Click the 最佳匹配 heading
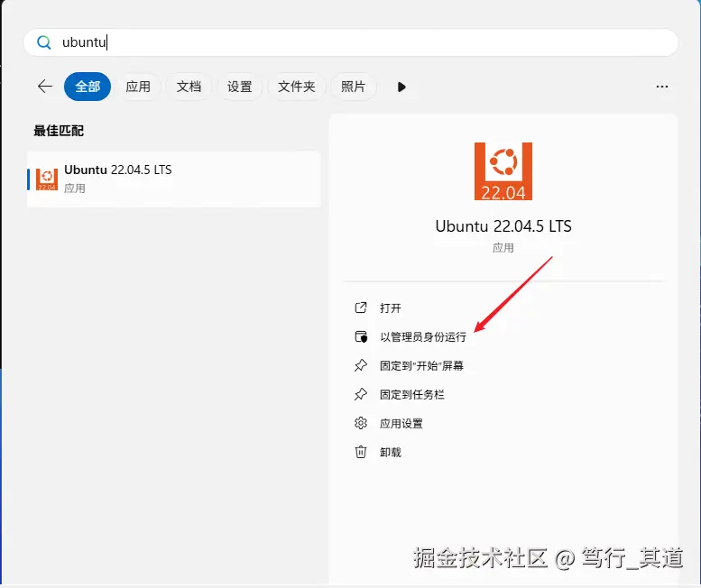 click(59, 131)
